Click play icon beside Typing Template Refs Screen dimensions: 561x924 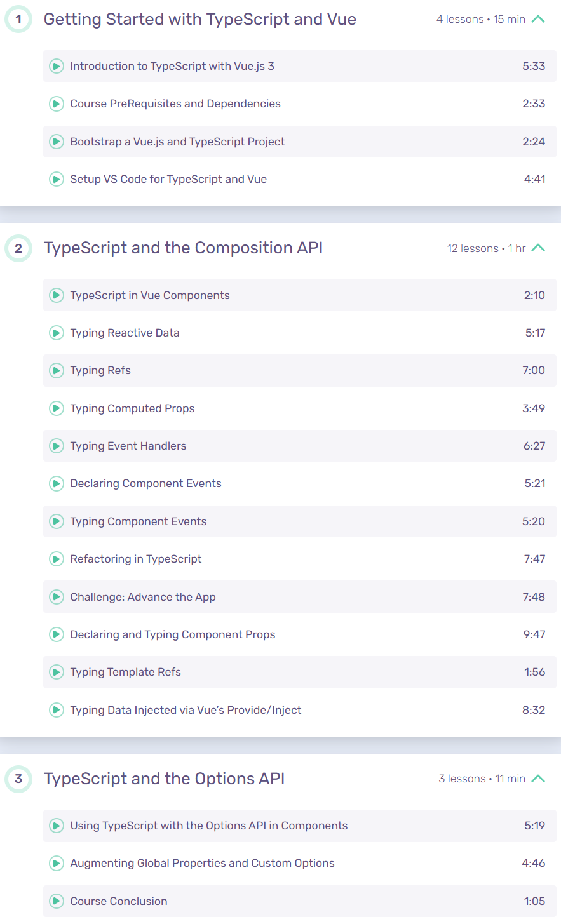point(57,672)
